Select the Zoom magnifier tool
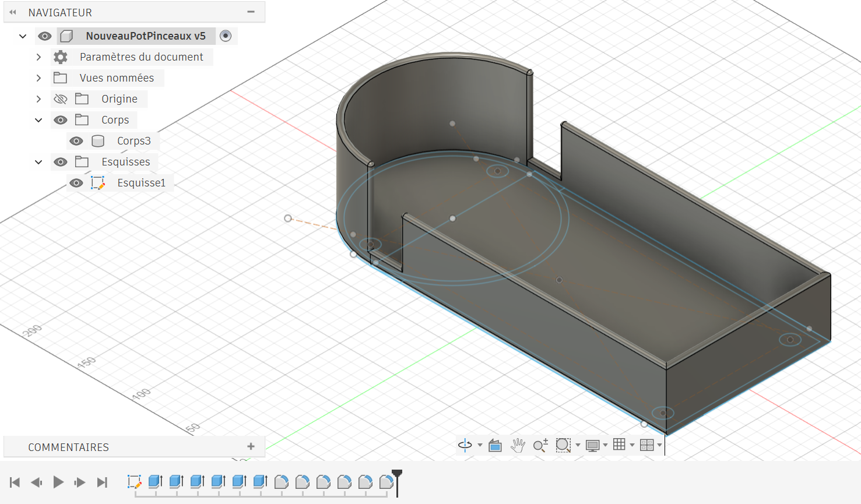The width and height of the screenshot is (861, 504). click(540, 445)
